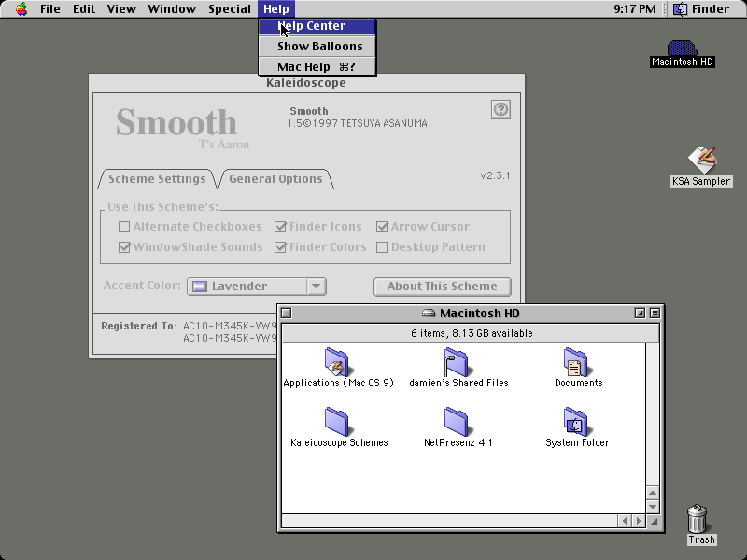The width and height of the screenshot is (747, 560).
Task: Open the Macintosh HD desktop drive icon
Action: point(682,48)
